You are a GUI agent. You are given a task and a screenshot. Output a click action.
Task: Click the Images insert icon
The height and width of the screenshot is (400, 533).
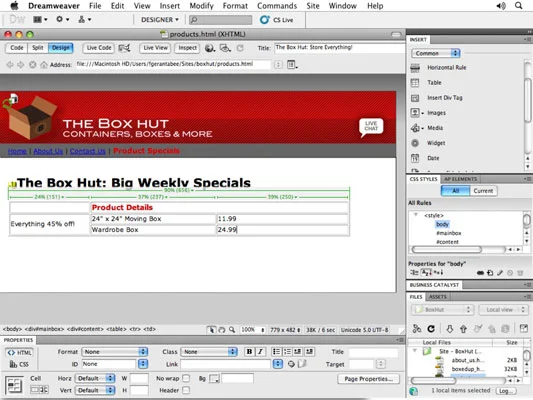[x=415, y=112]
